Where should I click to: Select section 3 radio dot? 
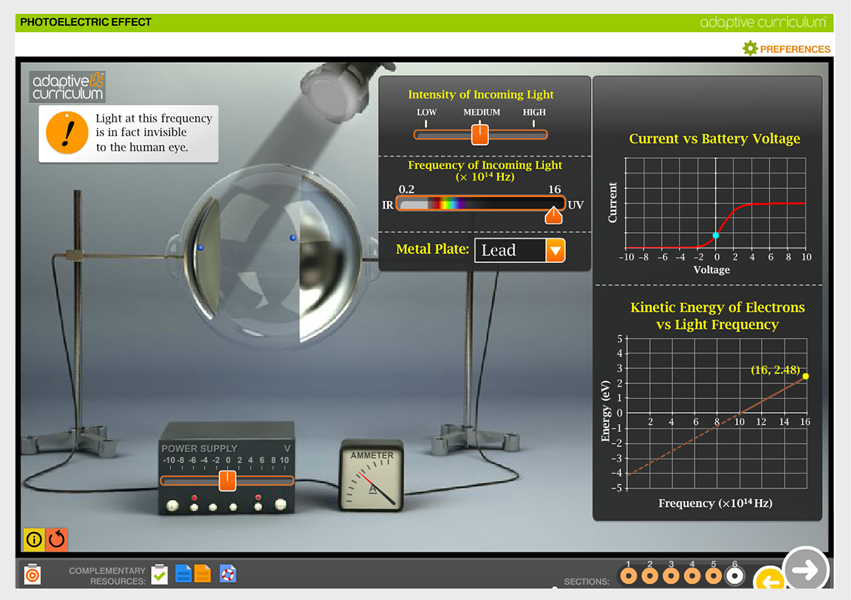(671, 575)
